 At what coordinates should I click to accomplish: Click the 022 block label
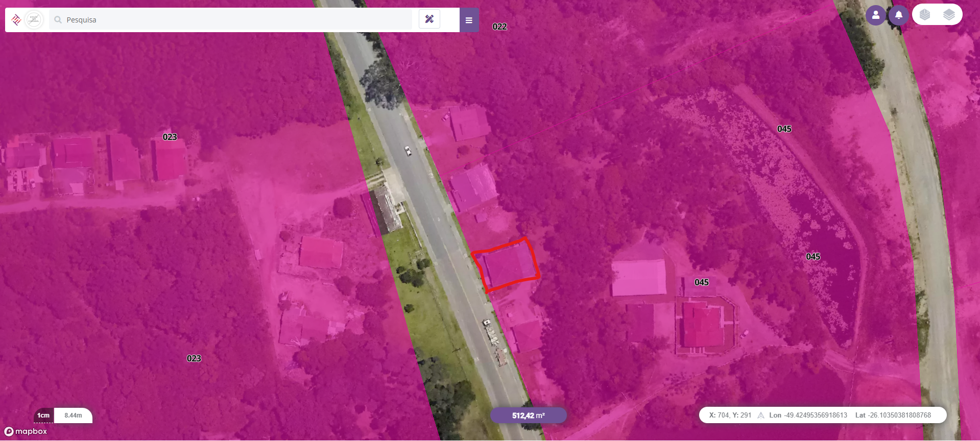click(499, 27)
